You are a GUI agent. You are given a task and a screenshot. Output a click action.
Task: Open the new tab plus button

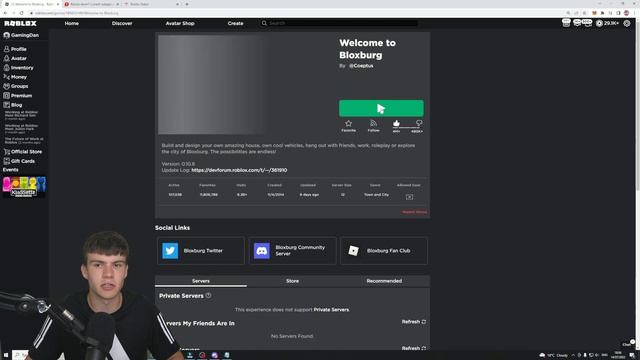click(187, 4)
